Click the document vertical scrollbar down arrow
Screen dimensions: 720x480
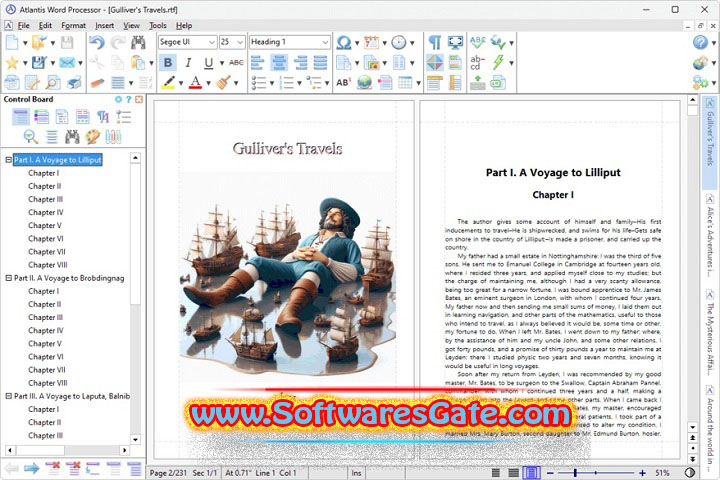point(692,427)
